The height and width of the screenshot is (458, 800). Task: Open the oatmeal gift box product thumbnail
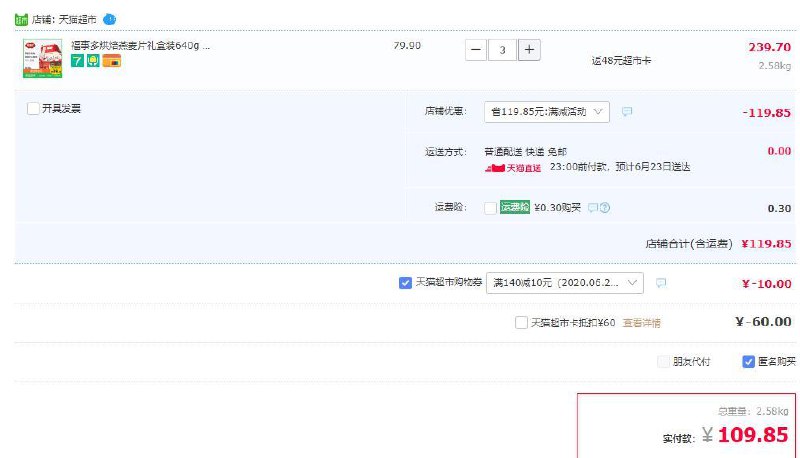pyautogui.click(x=42, y=59)
